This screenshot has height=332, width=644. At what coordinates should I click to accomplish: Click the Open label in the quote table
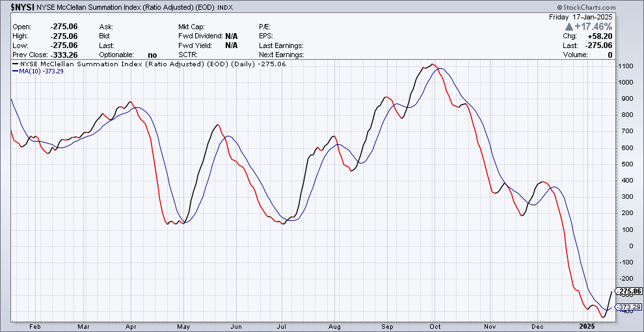pos(21,27)
